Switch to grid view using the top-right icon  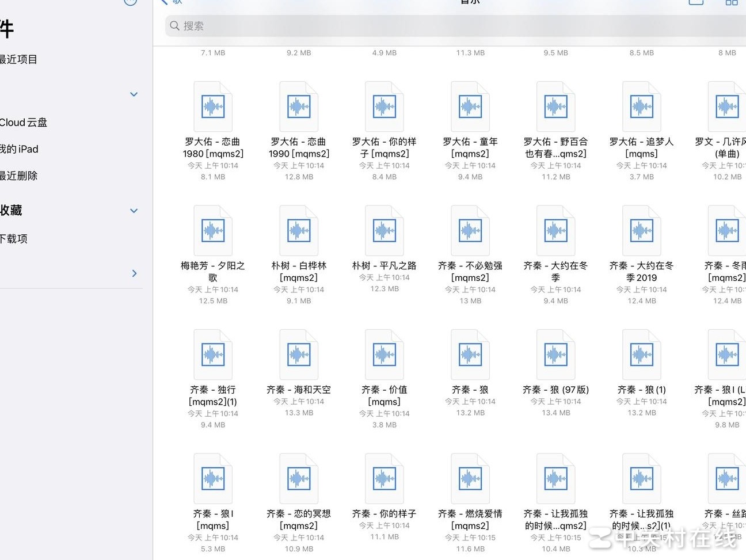point(732,3)
